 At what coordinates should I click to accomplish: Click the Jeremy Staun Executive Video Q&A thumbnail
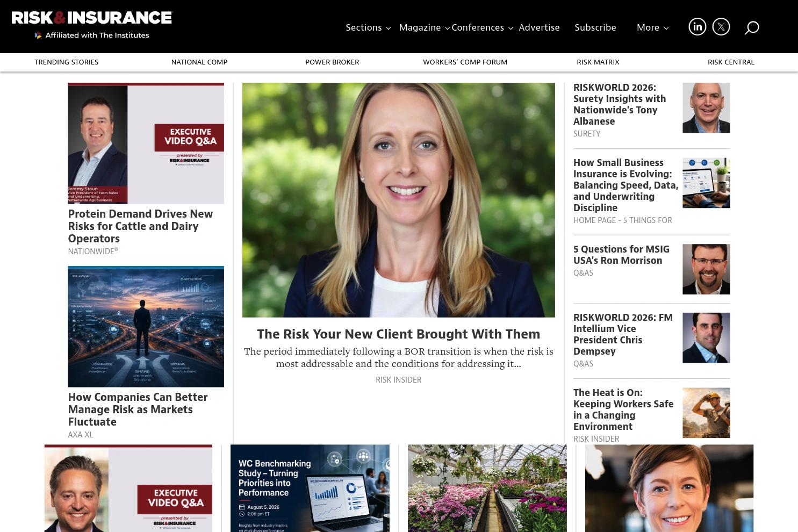146,143
